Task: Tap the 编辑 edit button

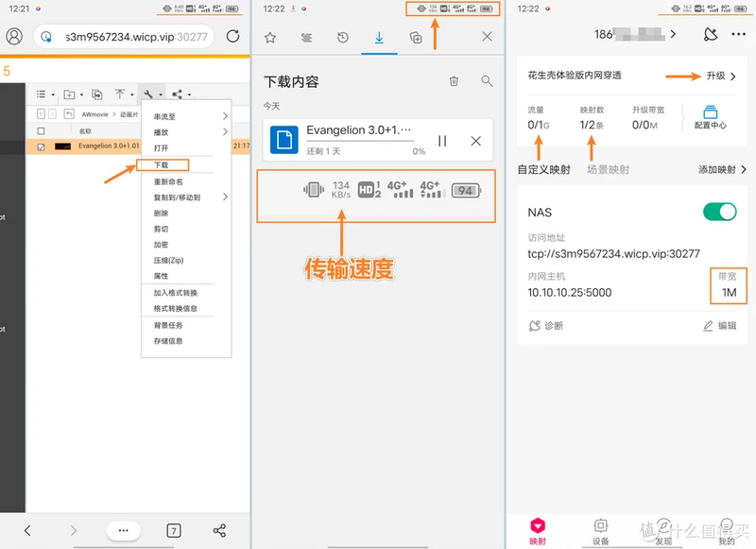Action: pos(719,326)
